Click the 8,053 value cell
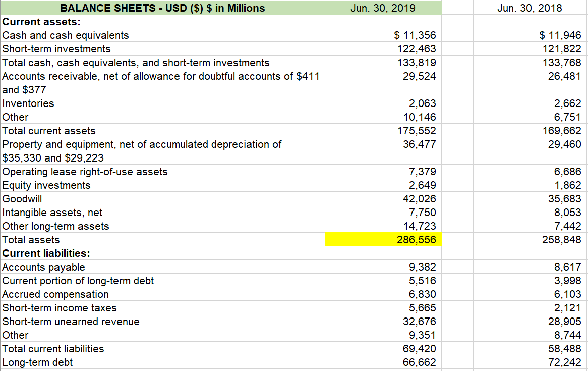Viewport: 588px width, 371px height. click(x=568, y=213)
